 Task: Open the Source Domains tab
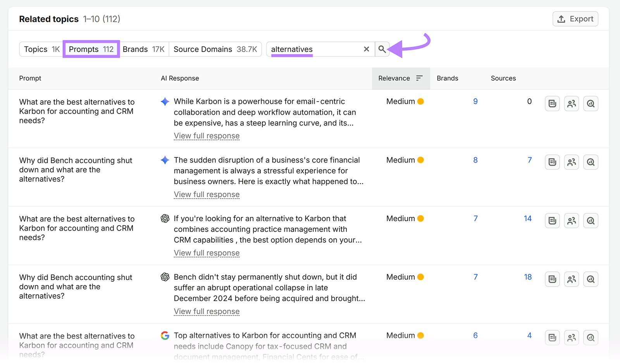coord(215,49)
